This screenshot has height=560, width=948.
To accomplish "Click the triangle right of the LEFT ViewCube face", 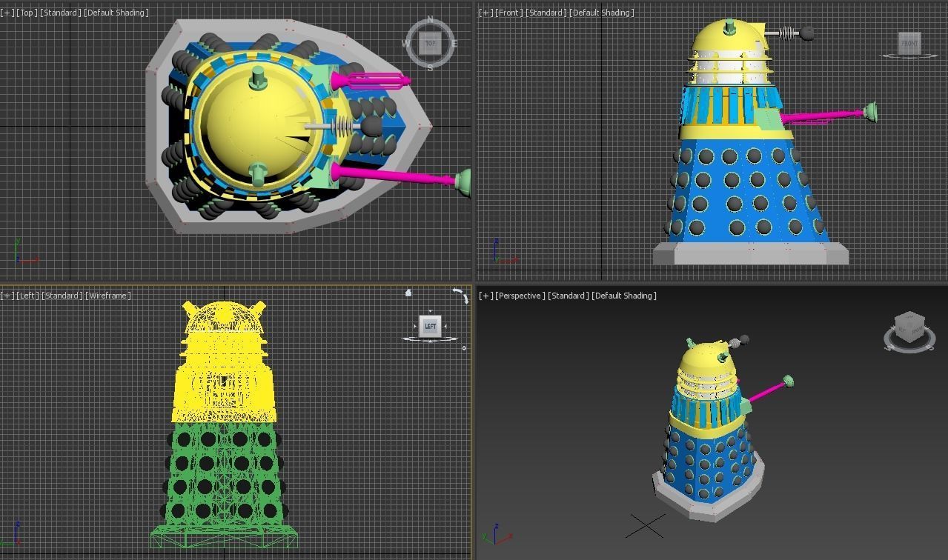I will 445,327.
